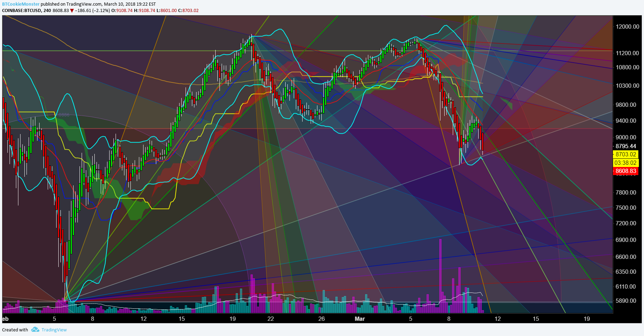This screenshot has height=336, width=644.
Task: Click the 5890.00 price axis label
Action: 626,301
